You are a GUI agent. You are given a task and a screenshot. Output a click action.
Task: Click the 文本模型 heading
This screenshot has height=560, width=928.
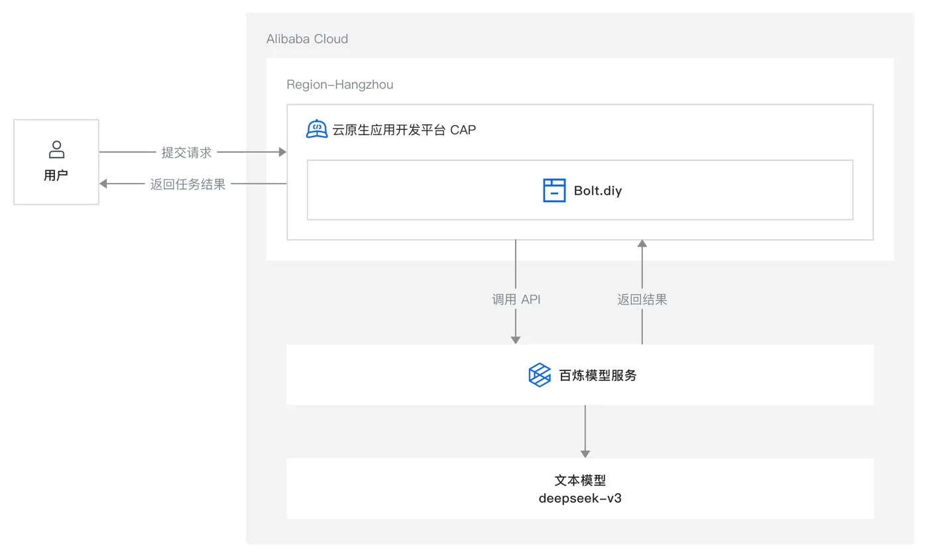(x=580, y=480)
